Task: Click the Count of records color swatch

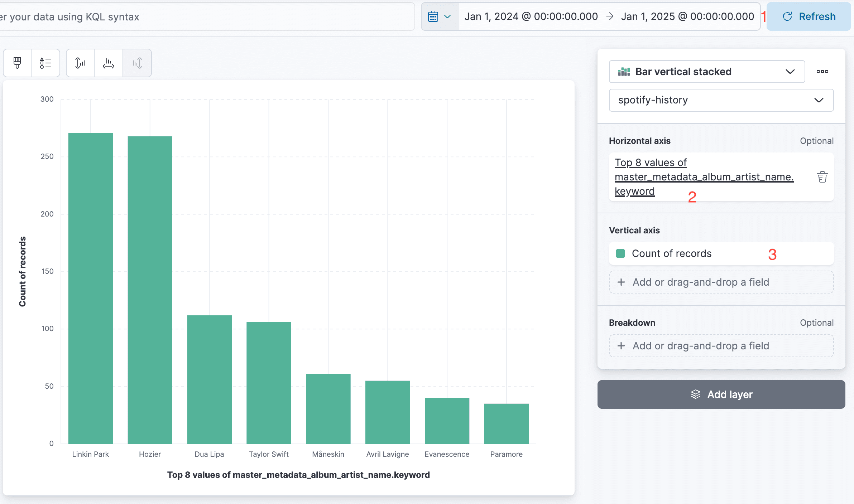Action: (621, 253)
